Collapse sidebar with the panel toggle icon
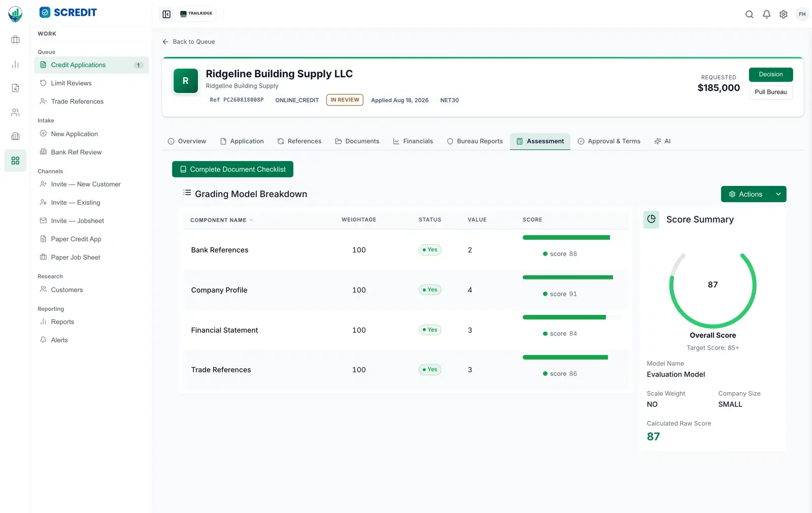Image resolution: width=812 pixels, height=513 pixels. [x=166, y=14]
